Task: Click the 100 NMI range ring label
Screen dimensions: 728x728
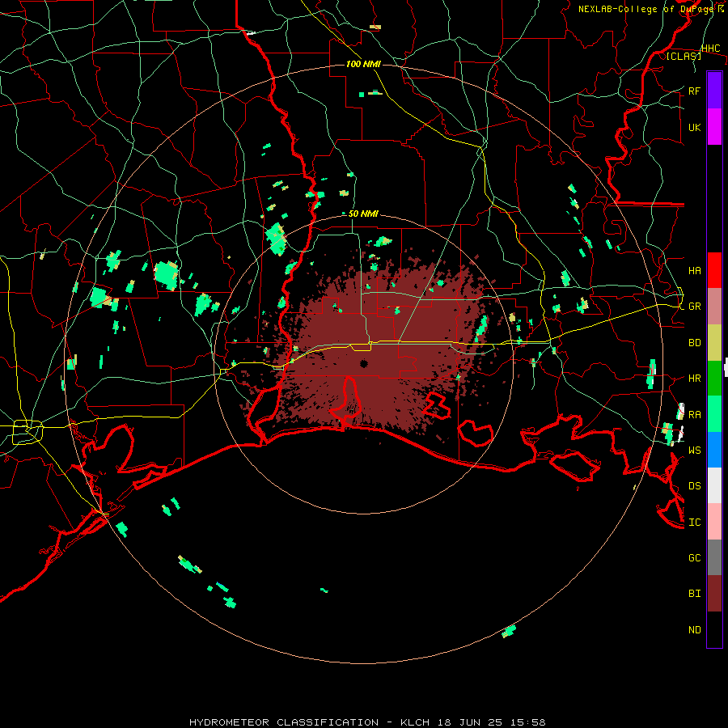Action: (363, 64)
